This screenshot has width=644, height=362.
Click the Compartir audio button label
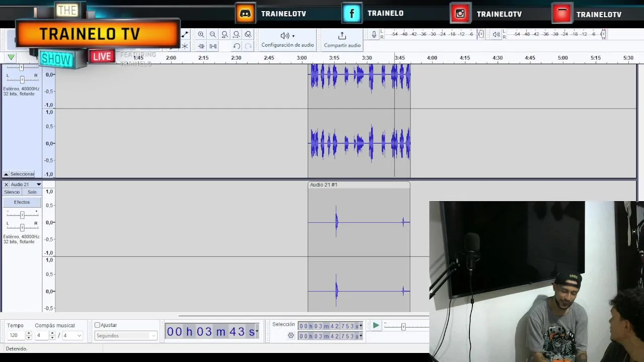point(342,45)
